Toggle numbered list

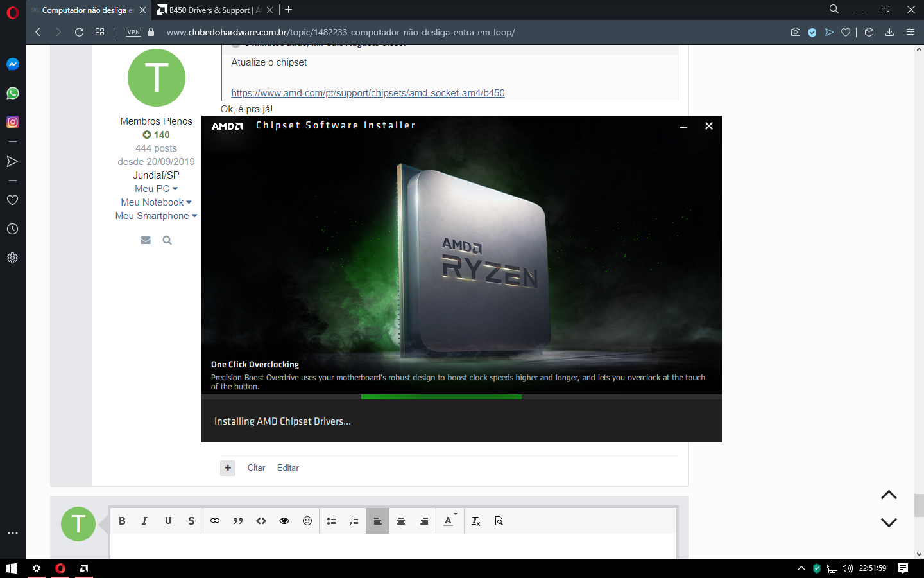pyautogui.click(x=354, y=521)
